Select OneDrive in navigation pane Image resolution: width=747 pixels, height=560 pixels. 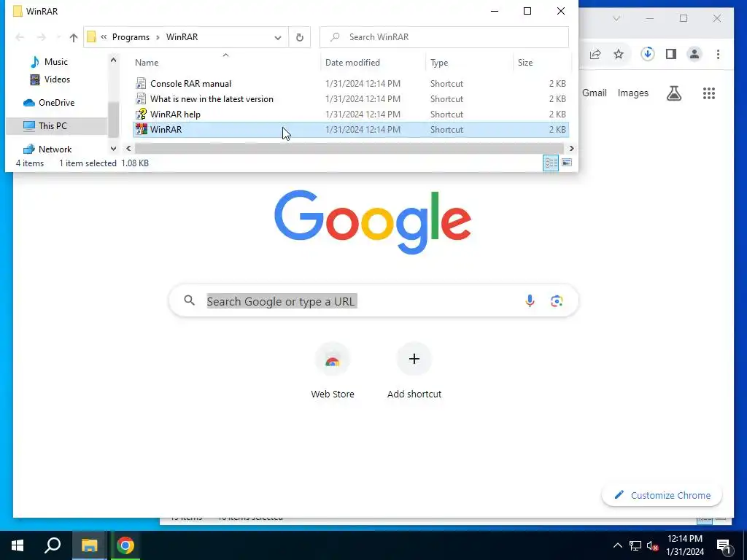point(56,102)
